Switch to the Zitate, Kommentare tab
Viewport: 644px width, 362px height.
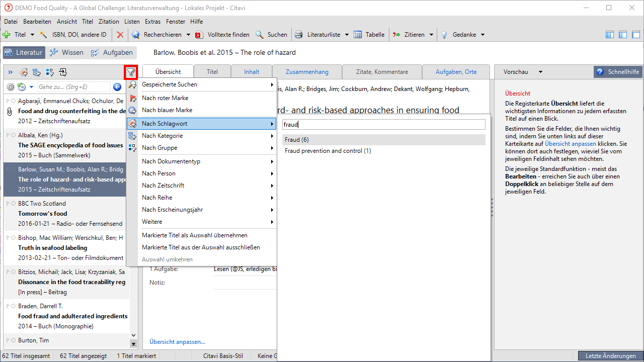(x=382, y=72)
